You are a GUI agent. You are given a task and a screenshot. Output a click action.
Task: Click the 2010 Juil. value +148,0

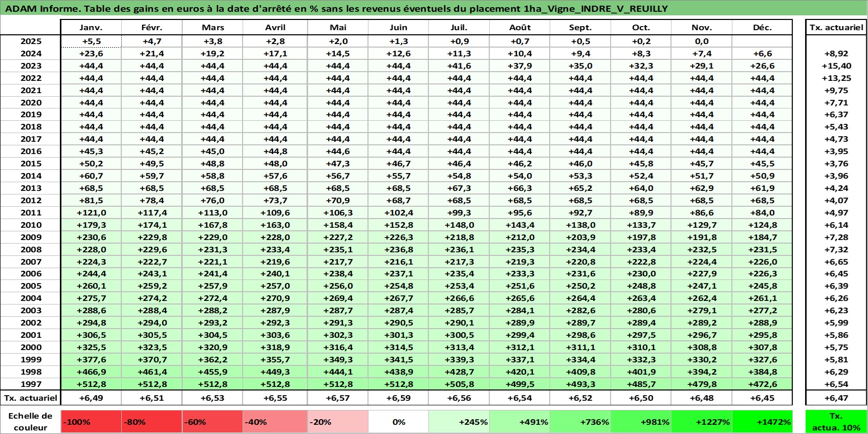[459, 225]
